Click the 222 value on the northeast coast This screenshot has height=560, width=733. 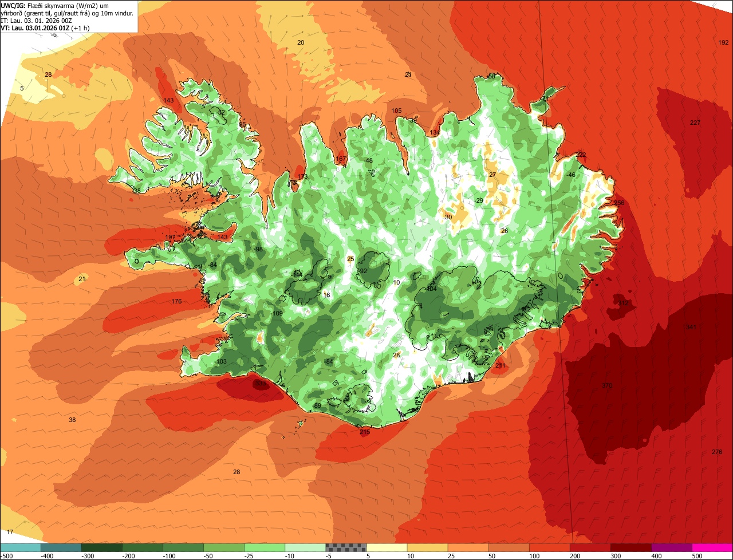(x=581, y=155)
